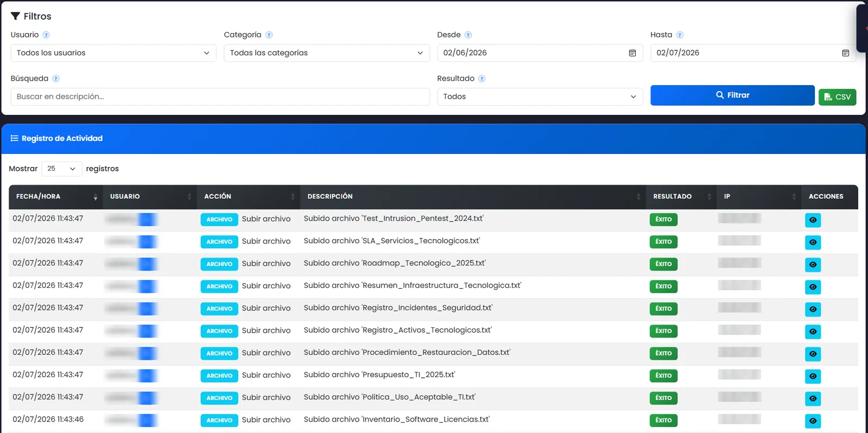This screenshot has height=433, width=868.
Task: Open calendar picker in Hasta date field
Action: point(845,53)
